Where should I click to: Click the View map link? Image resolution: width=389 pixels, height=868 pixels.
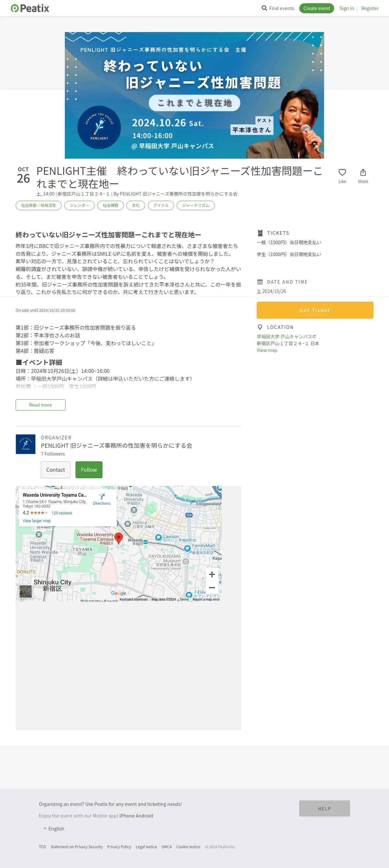[267, 350]
